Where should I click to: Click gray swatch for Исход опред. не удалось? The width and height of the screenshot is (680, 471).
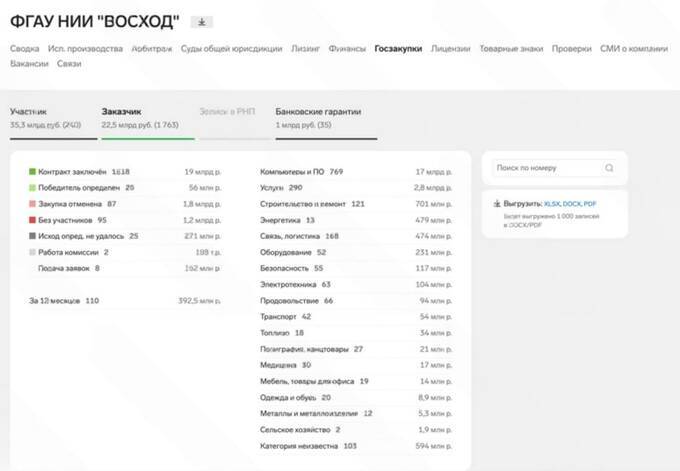(32, 236)
